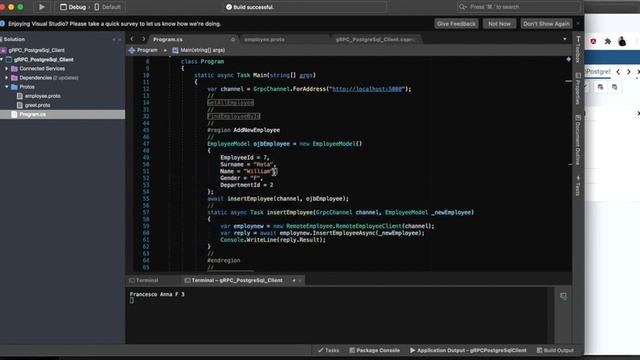
Task: Close the Program.cs editor tab
Action: click(x=233, y=40)
